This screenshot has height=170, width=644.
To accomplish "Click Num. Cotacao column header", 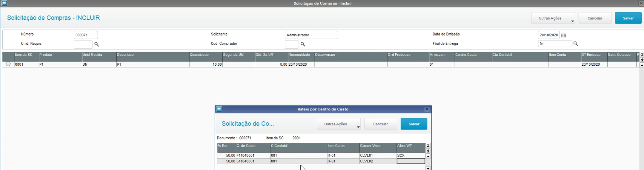I will [x=621, y=57].
